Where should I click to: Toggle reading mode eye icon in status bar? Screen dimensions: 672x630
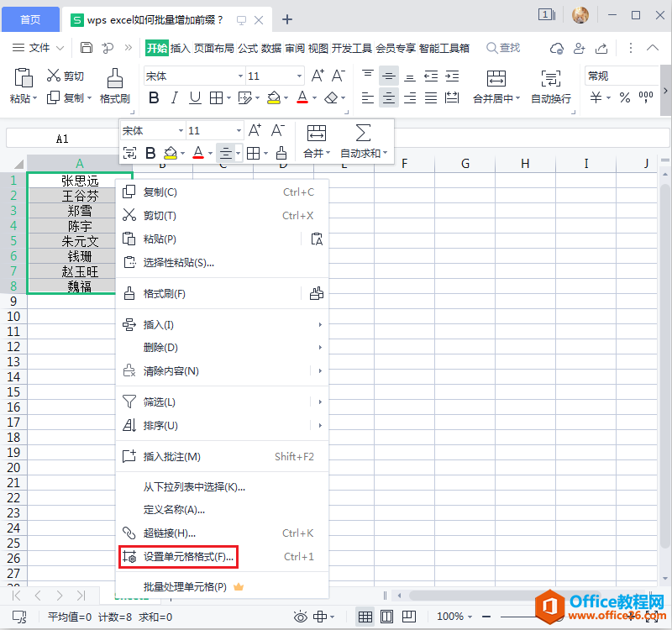[300, 617]
